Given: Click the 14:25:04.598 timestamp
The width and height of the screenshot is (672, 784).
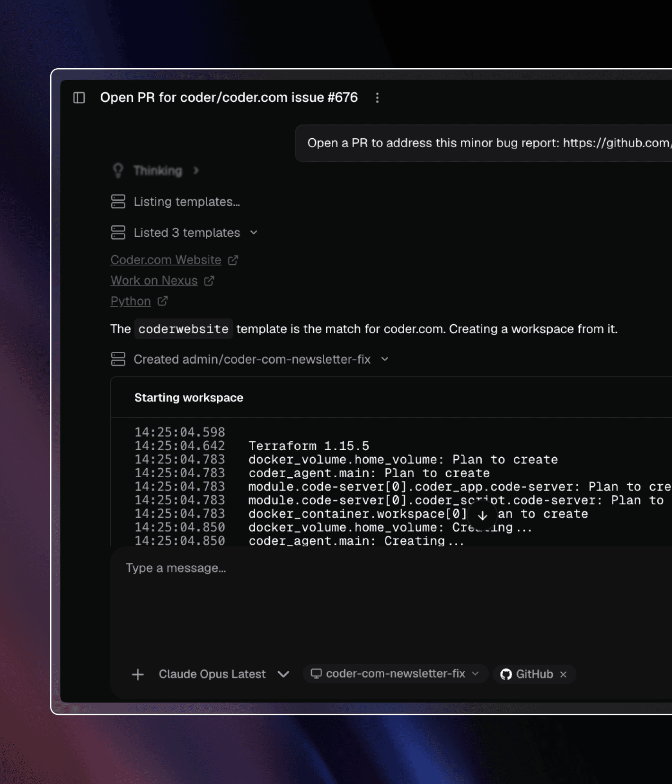Looking at the screenshot, I should (180, 432).
